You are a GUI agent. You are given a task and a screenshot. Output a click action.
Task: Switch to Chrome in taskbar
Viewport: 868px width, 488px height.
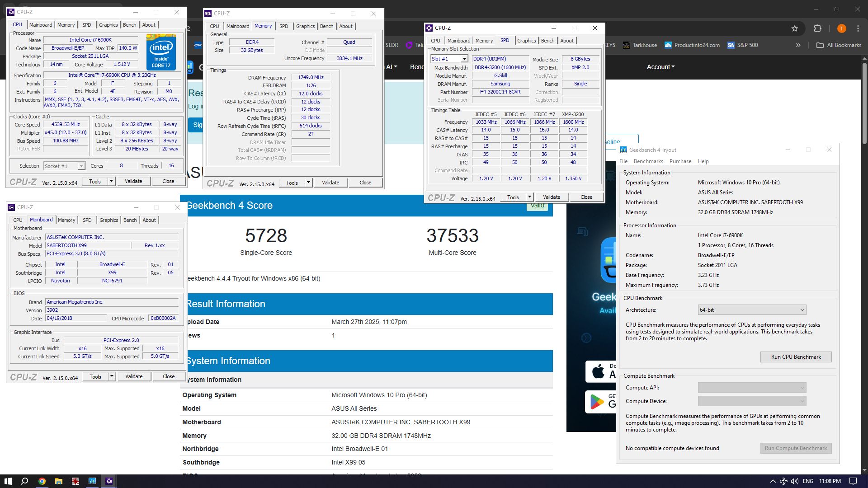(42, 481)
